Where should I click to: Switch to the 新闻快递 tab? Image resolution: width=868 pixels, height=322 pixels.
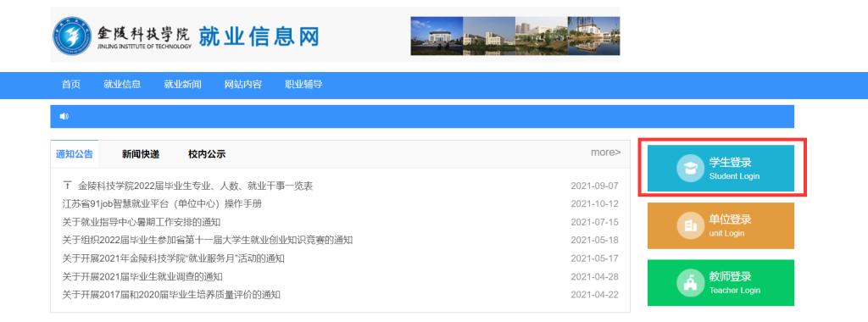click(x=141, y=154)
